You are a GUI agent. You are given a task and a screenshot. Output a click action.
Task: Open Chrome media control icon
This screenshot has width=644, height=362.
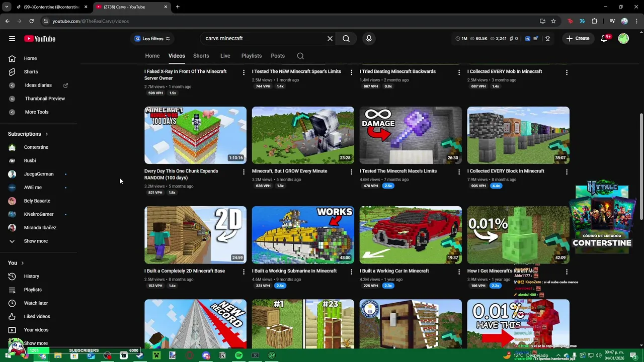tap(612, 21)
